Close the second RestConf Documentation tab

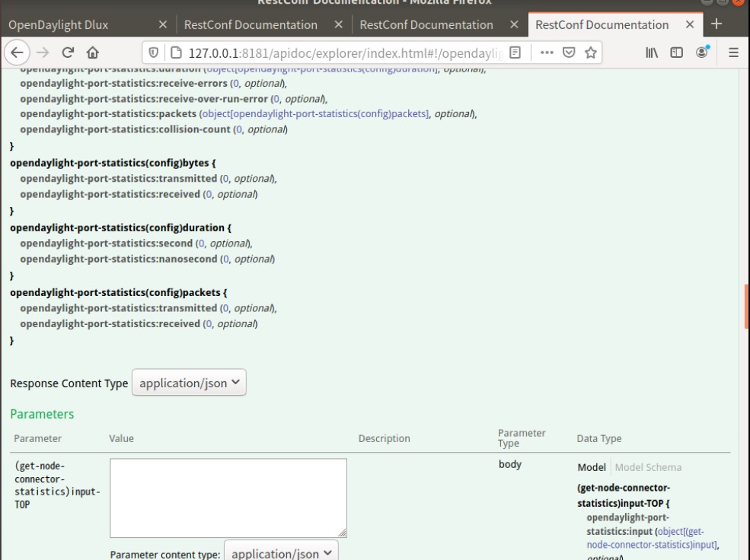click(514, 24)
